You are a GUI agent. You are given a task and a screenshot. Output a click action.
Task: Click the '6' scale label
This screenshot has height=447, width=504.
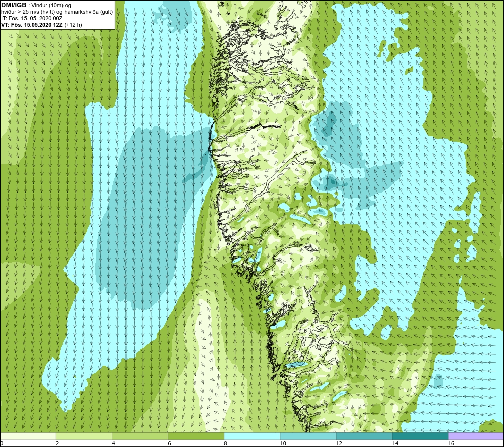point(169,444)
